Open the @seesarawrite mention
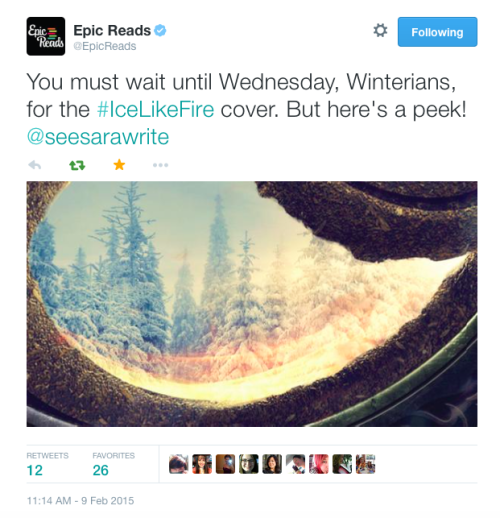500x518 pixels. (98, 137)
